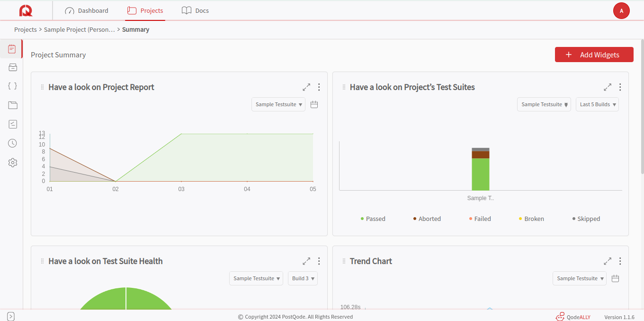Click the gray Skipped bar segment
Screen dimensions: 644x321
481,149
